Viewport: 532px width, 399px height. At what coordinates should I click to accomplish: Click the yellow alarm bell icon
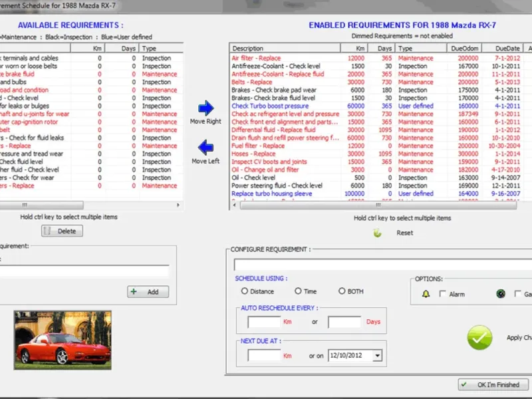tap(426, 294)
